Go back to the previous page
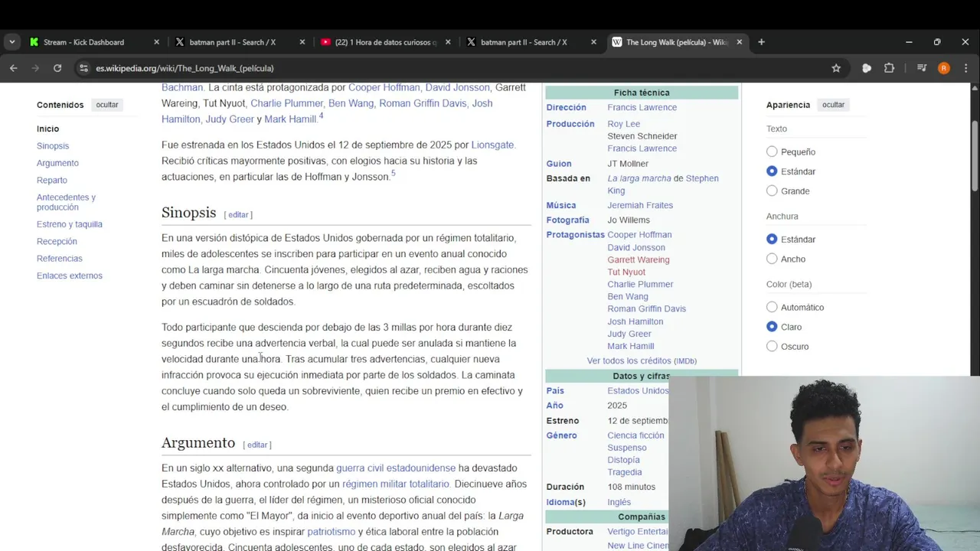980x551 pixels. pos(14,68)
